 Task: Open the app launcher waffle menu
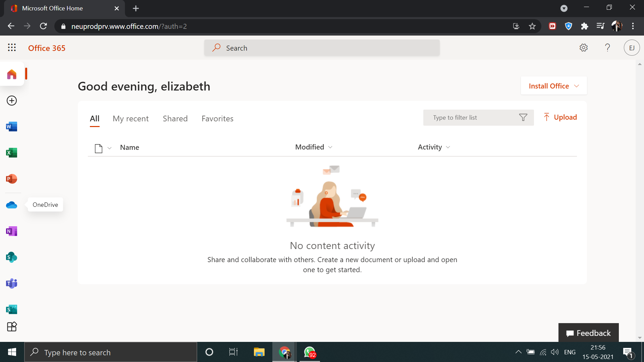(12, 48)
